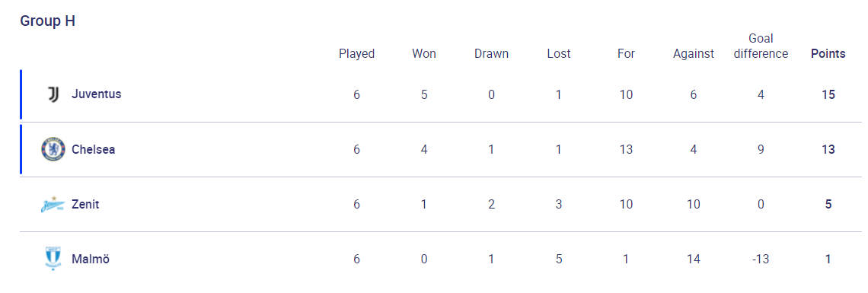Open the Juventus team link
This screenshot has width=868, height=293.
[97, 94]
